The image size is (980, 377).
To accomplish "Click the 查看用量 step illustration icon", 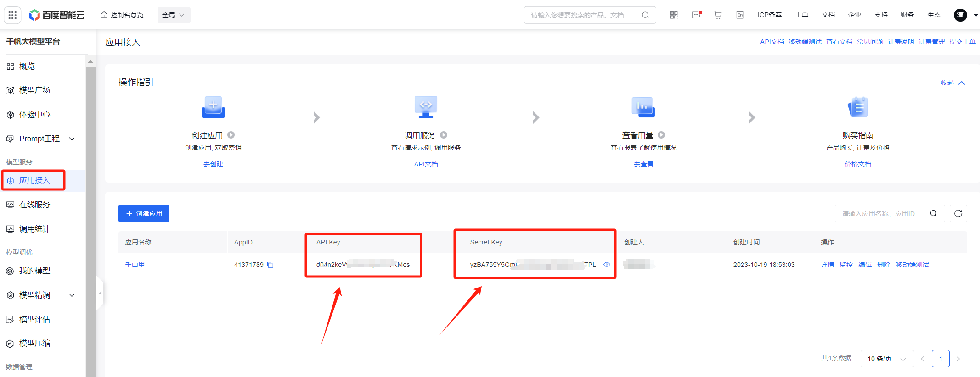I will (x=643, y=107).
